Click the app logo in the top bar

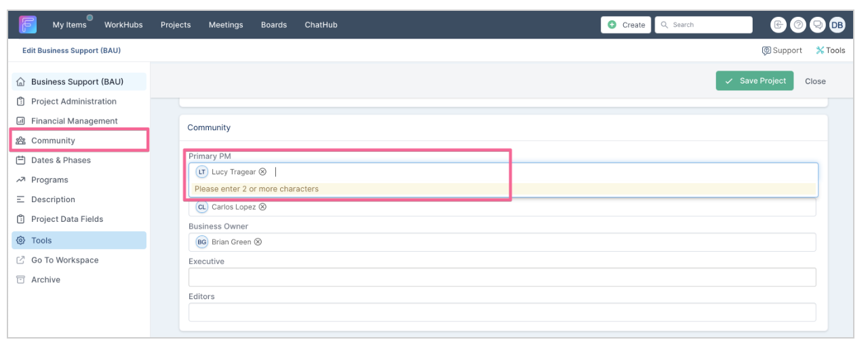[x=28, y=24]
